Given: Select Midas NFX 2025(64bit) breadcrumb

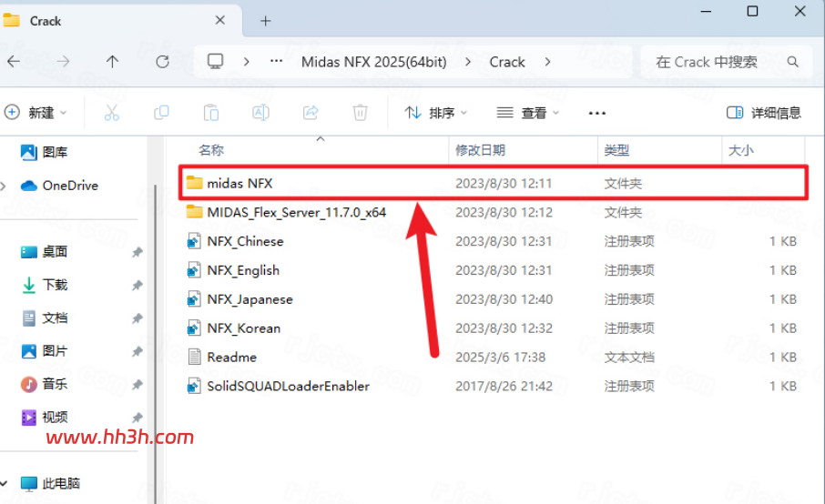Looking at the screenshot, I should (x=373, y=62).
